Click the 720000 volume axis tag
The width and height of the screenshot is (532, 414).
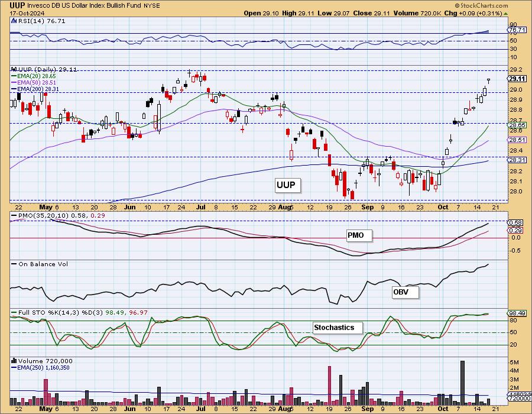click(519, 398)
